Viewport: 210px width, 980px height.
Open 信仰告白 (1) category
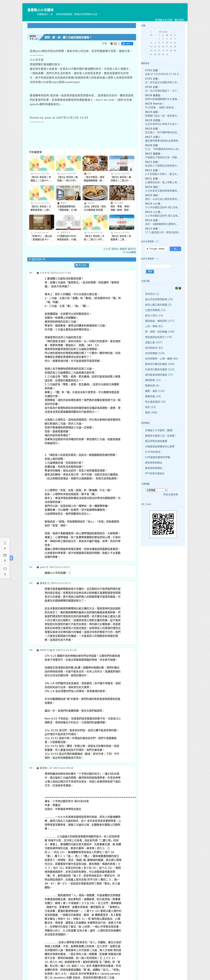click(x=152, y=294)
